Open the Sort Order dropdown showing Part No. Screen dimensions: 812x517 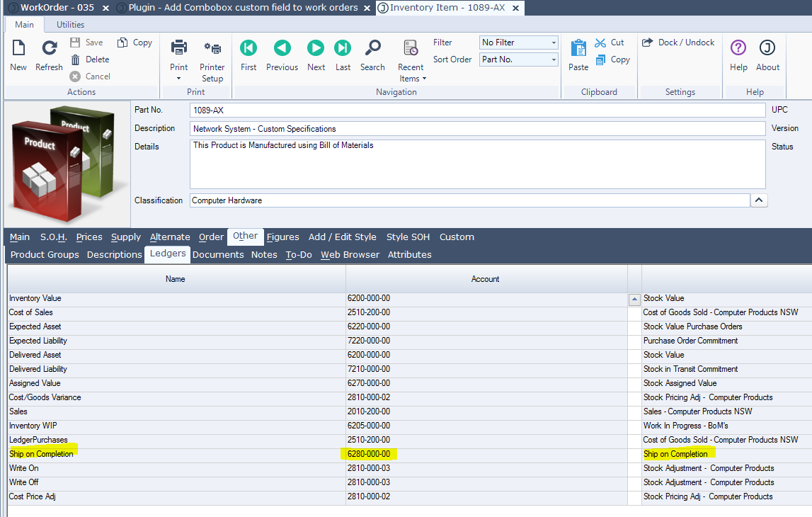(519, 59)
